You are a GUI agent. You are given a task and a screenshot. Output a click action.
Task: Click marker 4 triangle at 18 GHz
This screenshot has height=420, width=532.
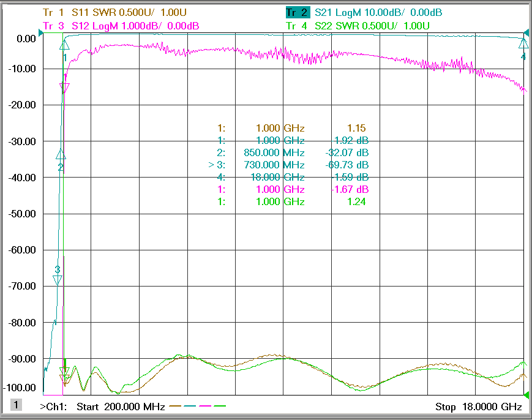coord(523,43)
